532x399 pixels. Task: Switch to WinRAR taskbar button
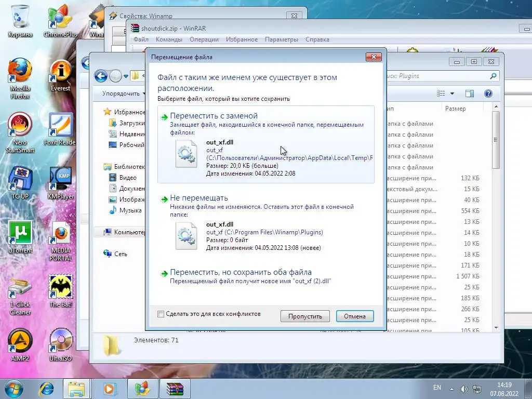coord(175,389)
